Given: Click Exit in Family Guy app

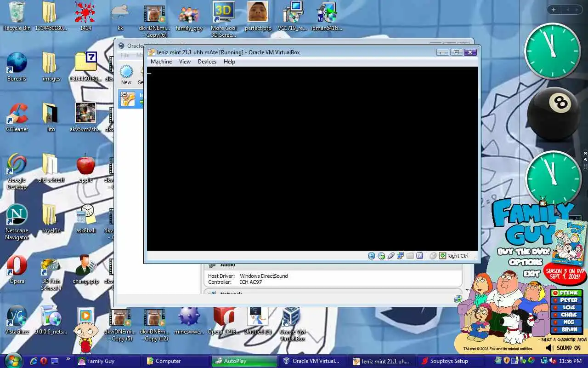Looking at the screenshot, I should click(532, 273).
